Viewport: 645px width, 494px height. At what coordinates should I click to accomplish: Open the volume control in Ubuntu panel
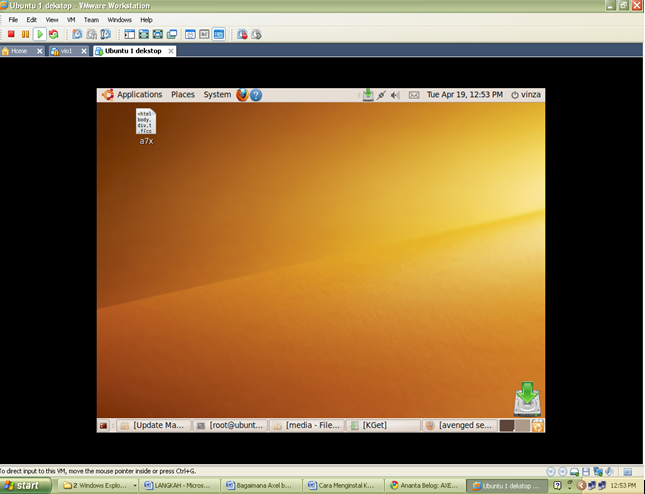pyautogui.click(x=395, y=95)
